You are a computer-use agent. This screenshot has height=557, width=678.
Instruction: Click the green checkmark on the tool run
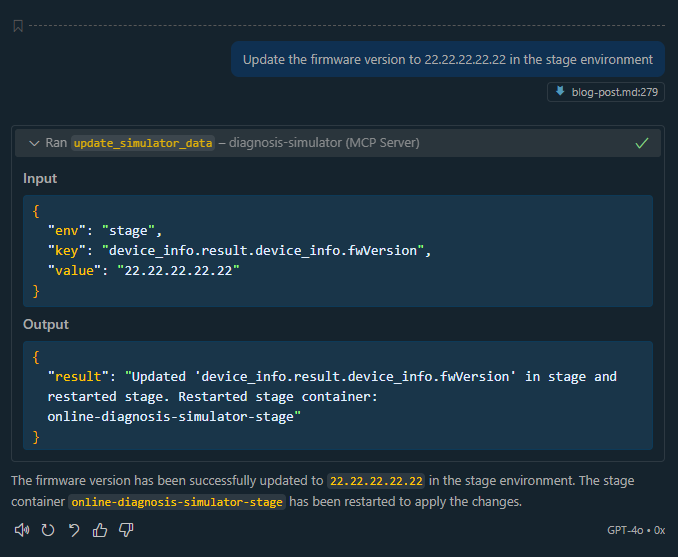pyautogui.click(x=642, y=143)
